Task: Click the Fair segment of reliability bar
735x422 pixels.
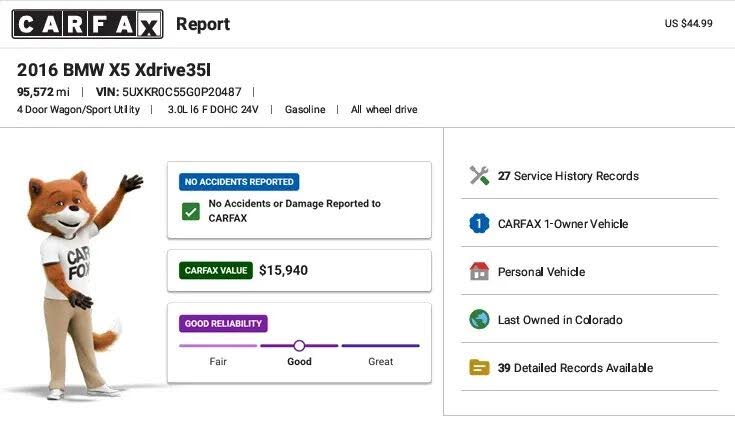Action: pos(218,346)
